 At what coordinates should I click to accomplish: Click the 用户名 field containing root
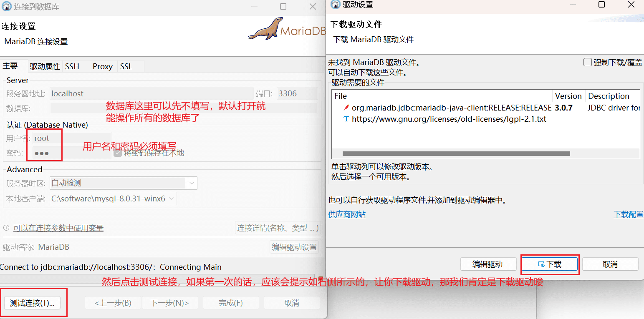click(x=72, y=138)
